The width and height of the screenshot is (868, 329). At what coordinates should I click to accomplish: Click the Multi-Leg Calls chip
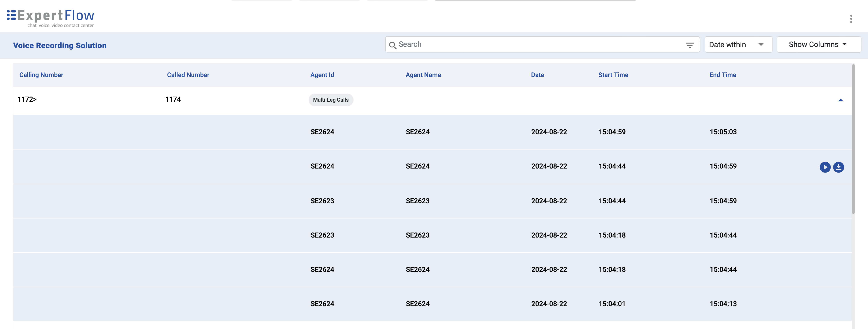tap(331, 100)
